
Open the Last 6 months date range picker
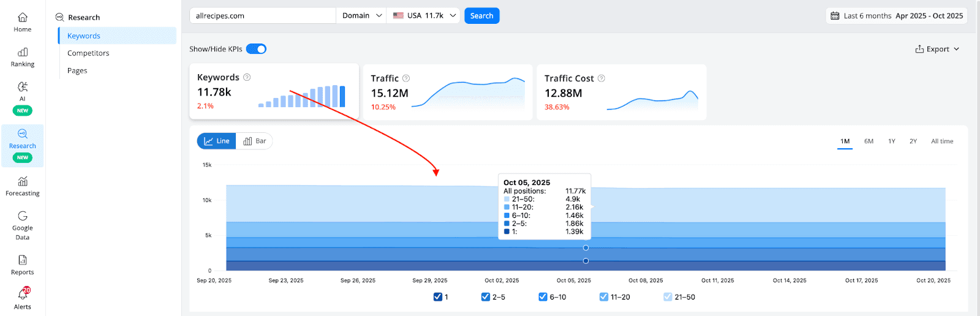(x=897, y=16)
